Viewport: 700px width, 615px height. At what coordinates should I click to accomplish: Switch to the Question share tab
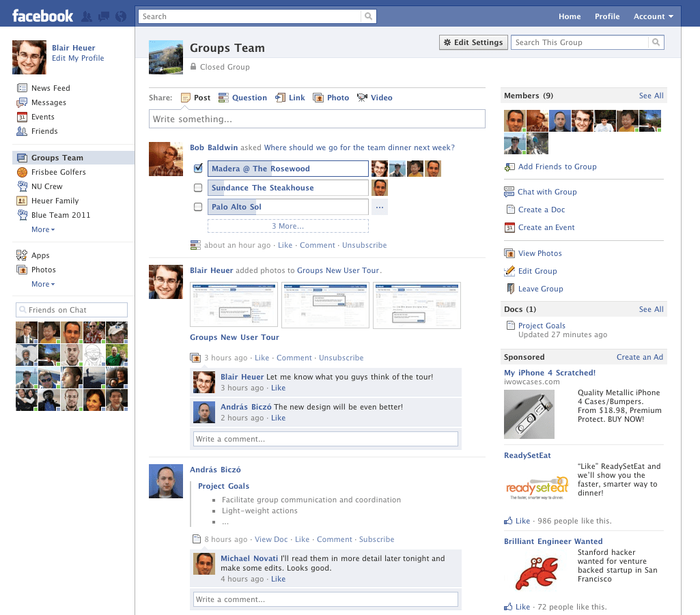point(249,98)
